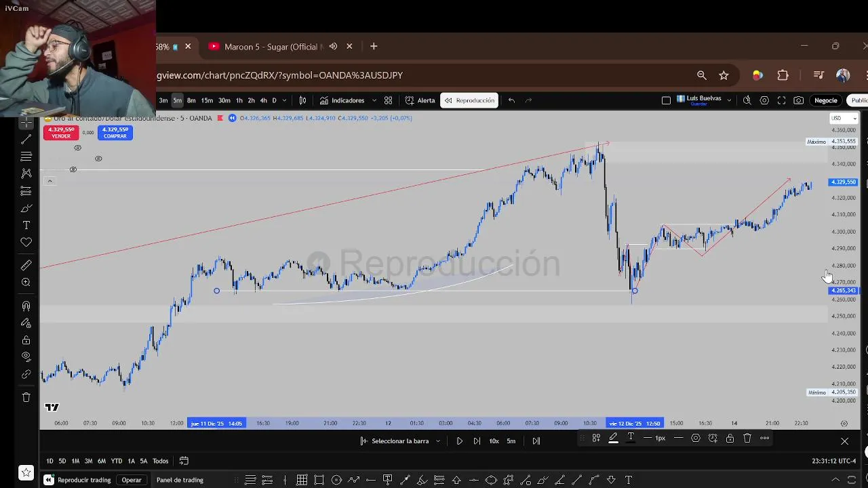Enter fullscreen mode

pyautogui.click(x=781, y=100)
